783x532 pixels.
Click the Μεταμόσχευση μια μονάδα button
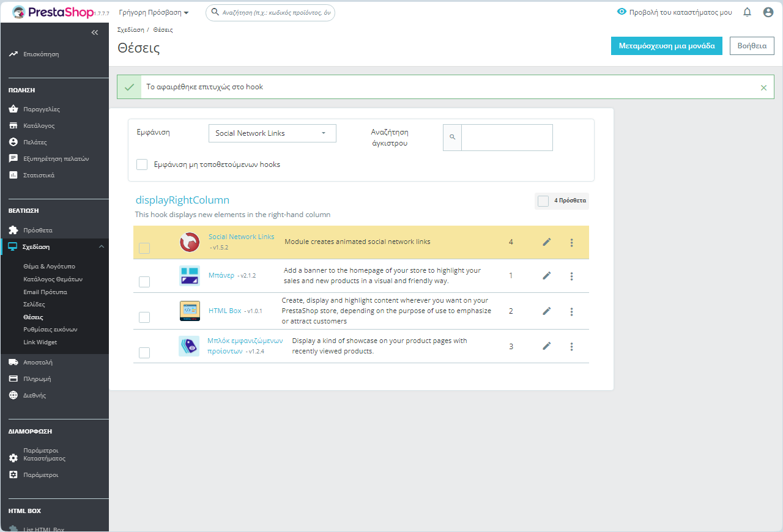pyautogui.click(x=667, y=46)
